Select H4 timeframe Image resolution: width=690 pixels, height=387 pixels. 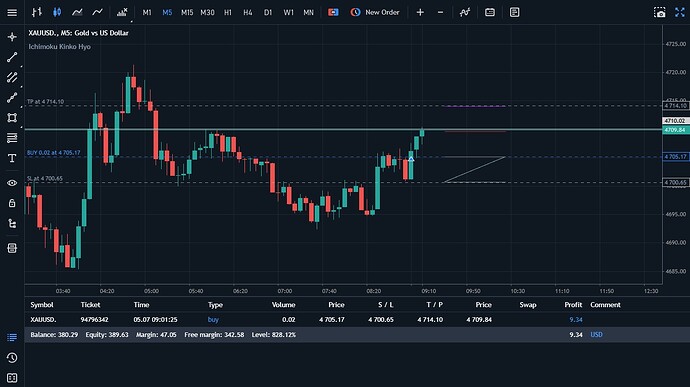(248, 12)
